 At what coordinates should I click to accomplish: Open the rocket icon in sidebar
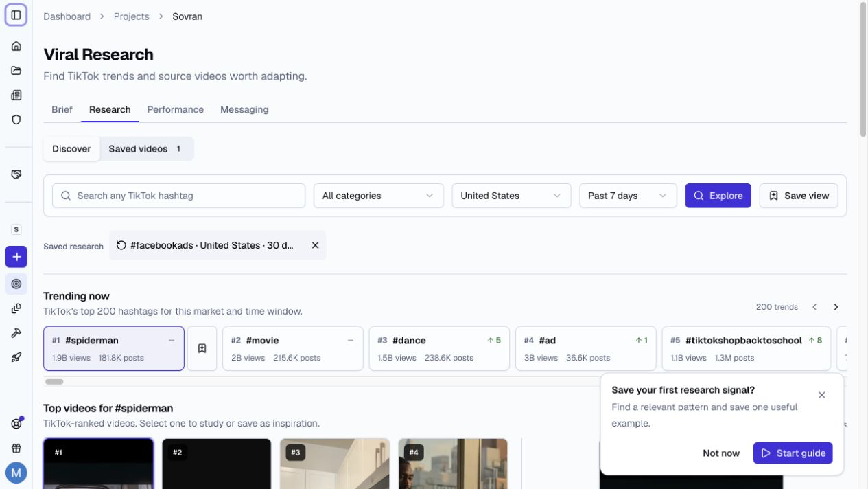point(16,357)
